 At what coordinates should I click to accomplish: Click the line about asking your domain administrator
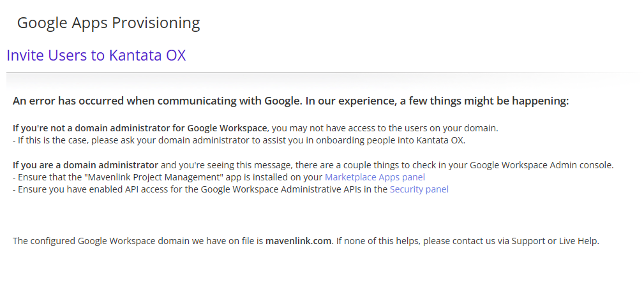coord(239,140)
